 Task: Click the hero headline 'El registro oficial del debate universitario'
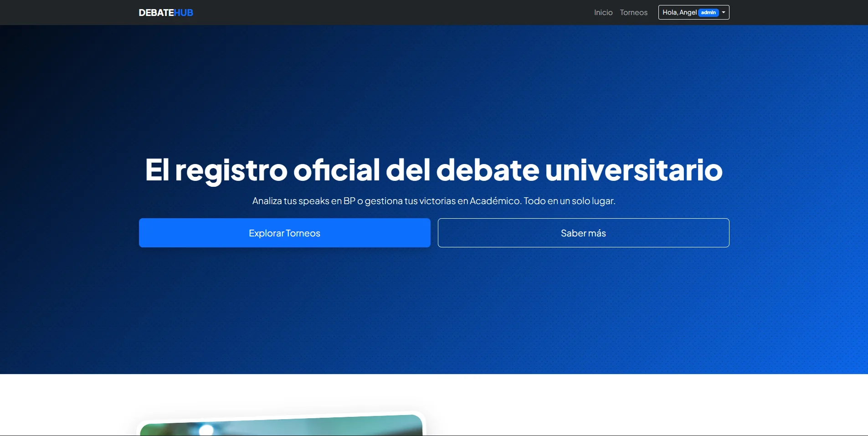pyautogui.click(x=434, y=170)
